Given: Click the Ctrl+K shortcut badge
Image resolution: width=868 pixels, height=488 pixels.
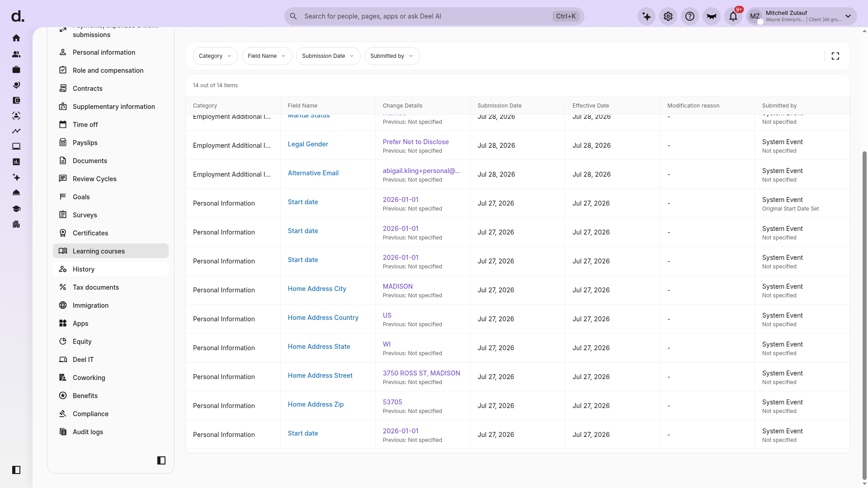Looking at the screenshot, I should [566, 16].
